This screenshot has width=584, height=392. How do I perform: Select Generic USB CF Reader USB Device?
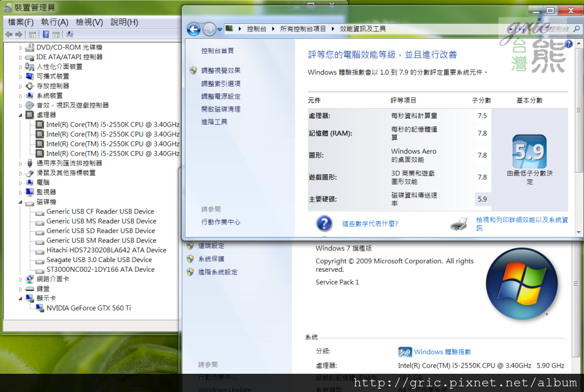pos(100,211)
